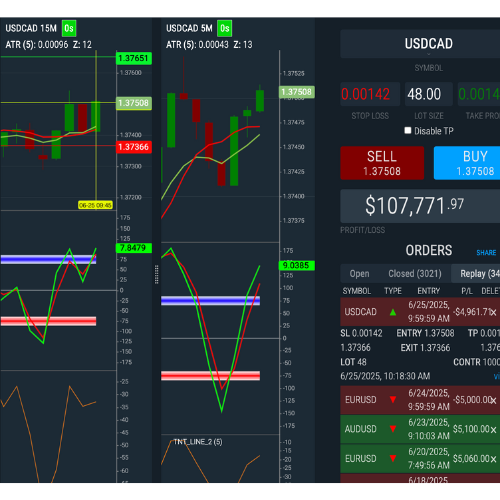Screen dimensions: 500x500
Task: Click the 7.8479 indicator value label
Action: pos(134,248)
